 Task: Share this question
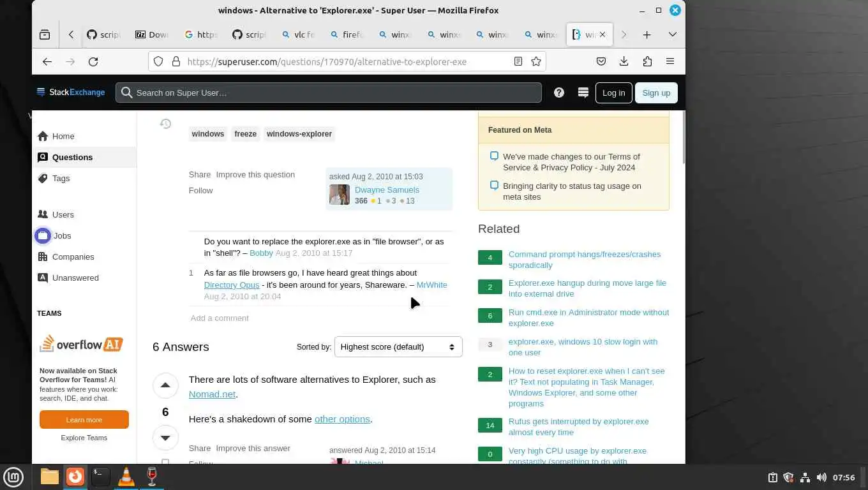pos(200,174)
